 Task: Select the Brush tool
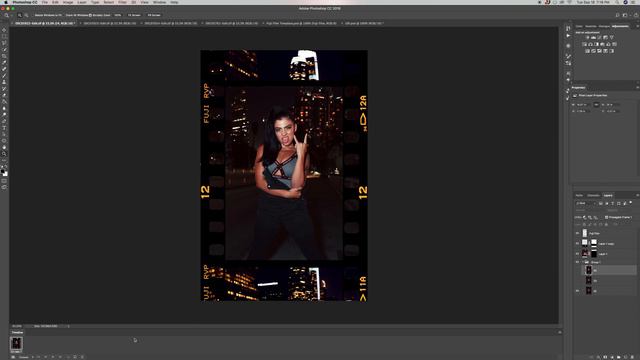tap(4, 76)
